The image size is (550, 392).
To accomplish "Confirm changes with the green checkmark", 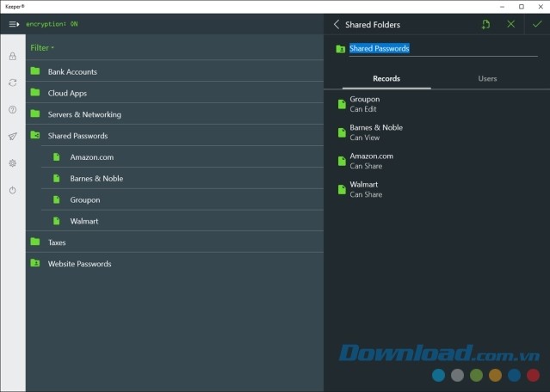I will (537, 25).
